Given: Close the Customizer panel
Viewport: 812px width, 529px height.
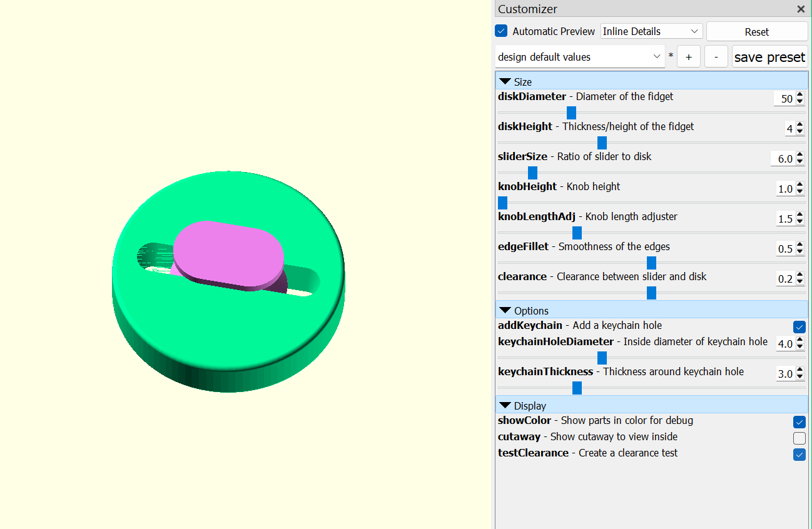Looking at the screenshot, I should [x=801, y=9].
